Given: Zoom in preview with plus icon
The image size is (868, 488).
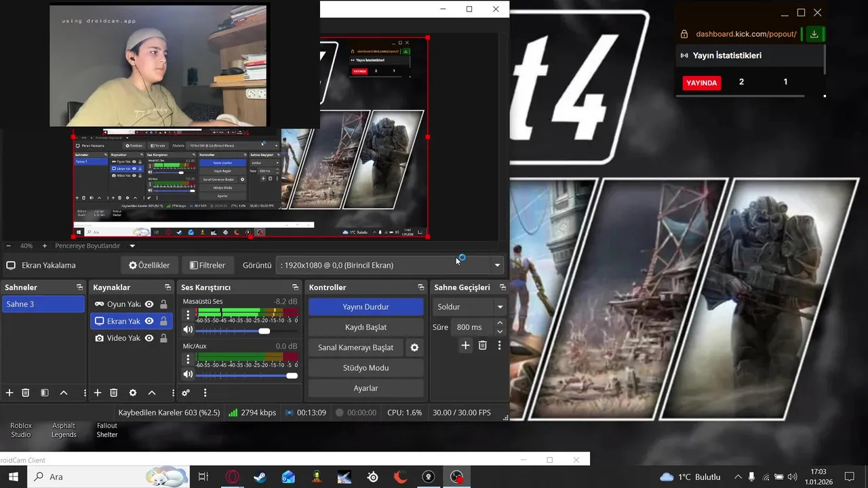Looking at the screenshot, I should tap(45, 246).
